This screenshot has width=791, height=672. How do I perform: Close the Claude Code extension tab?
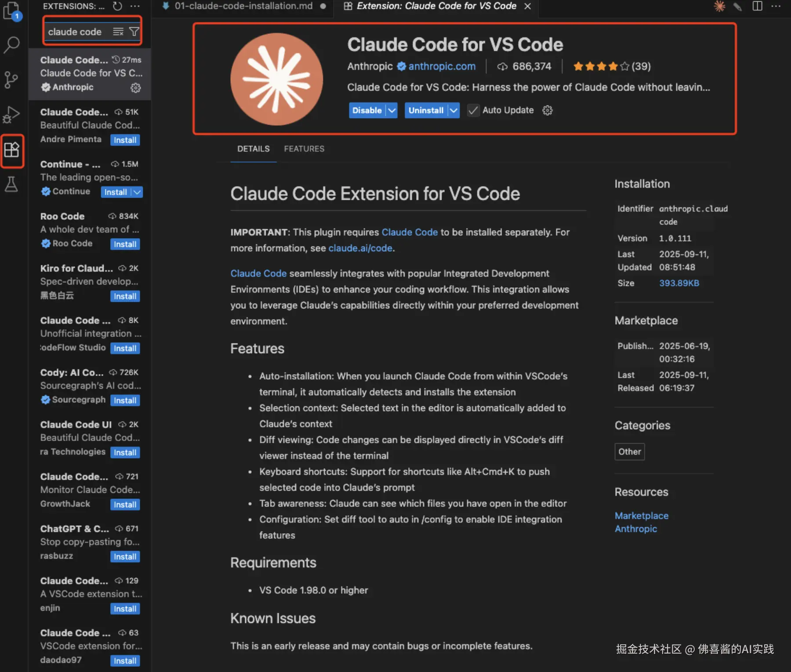[528, 6]
